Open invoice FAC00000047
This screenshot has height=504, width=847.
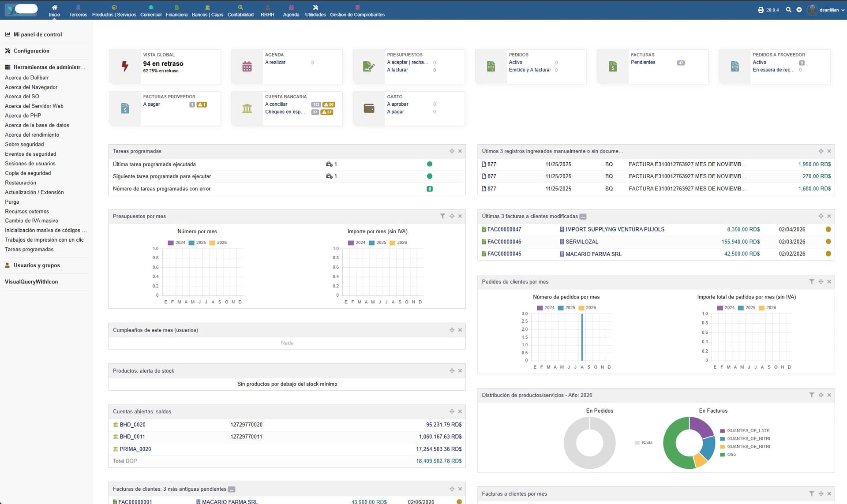[x=503, y=229]
